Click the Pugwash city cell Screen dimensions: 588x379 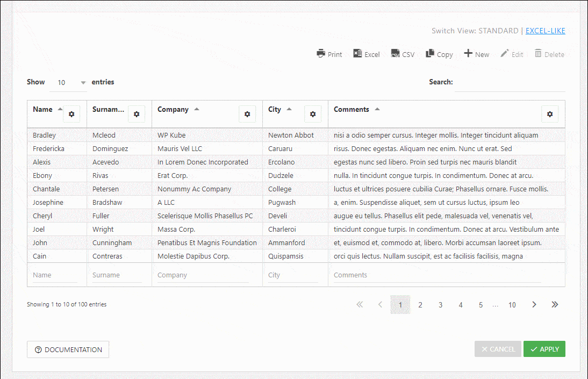tap(295, 203)
